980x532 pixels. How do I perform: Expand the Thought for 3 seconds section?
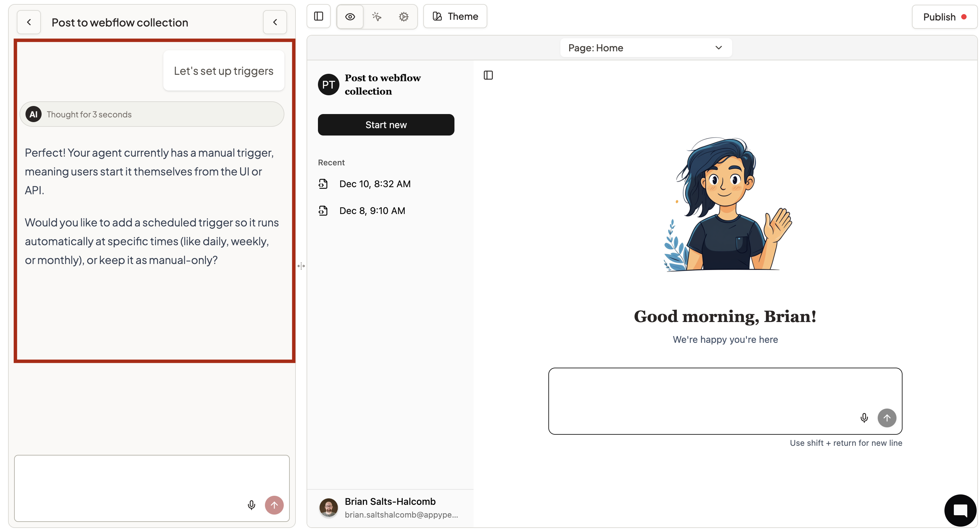(152, 114)
